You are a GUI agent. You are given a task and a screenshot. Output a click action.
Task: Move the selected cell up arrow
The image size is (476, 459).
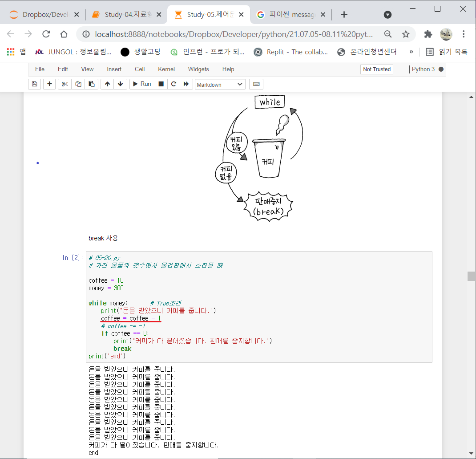pos(107,84)
